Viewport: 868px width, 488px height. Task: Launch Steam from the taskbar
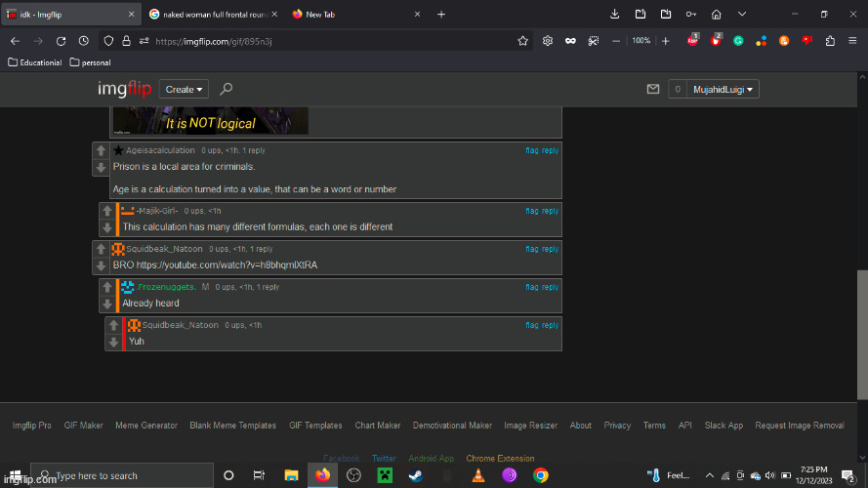tap(416, 475)
